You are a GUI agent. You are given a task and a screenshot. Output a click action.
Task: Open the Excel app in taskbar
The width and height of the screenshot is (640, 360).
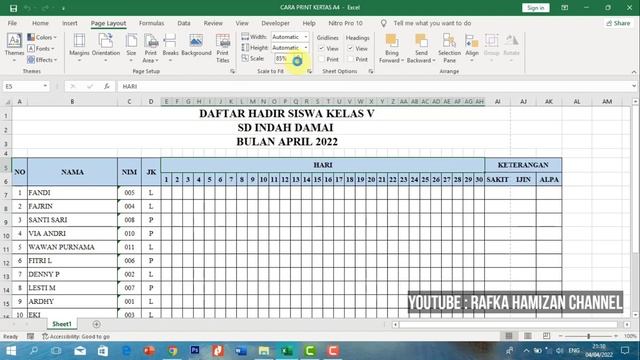click(287, 351)
